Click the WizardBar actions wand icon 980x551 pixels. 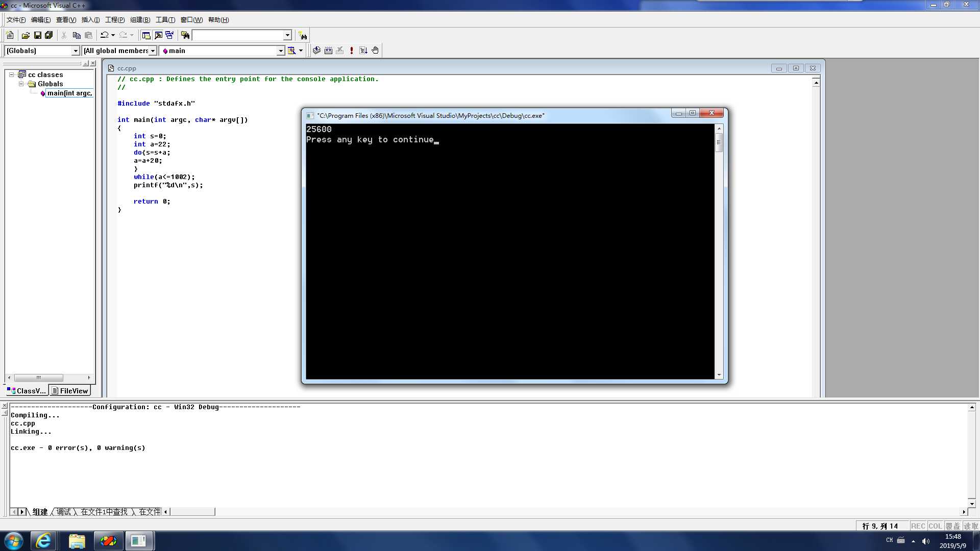coord(291,51)
